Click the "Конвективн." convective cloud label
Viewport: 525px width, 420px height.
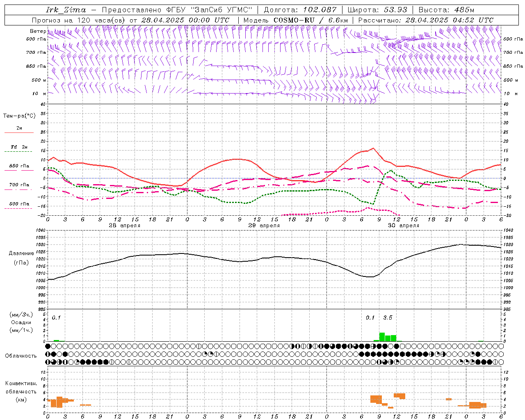pyautogui.click(x=21, y=383)
